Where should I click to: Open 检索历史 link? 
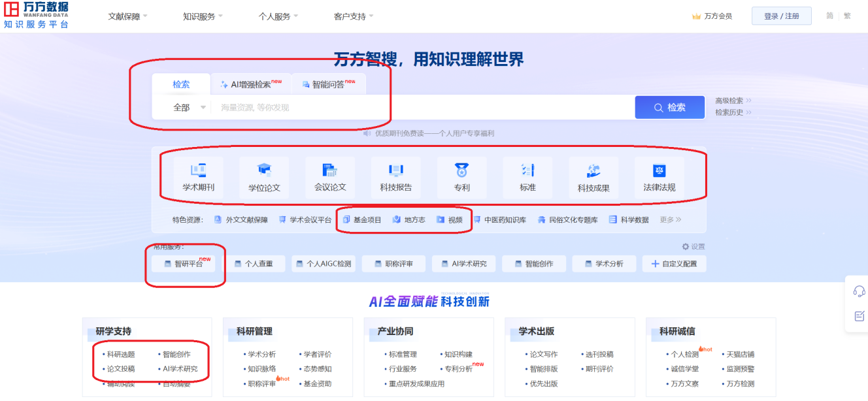(x=733, y=112)
